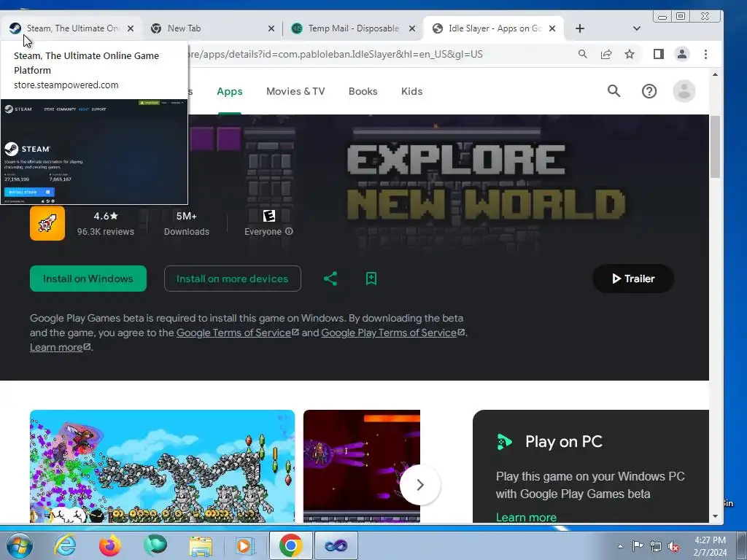747x560 pixels.
Task: Switch to the Steam browser tab
Action: (x=71, y=28)
